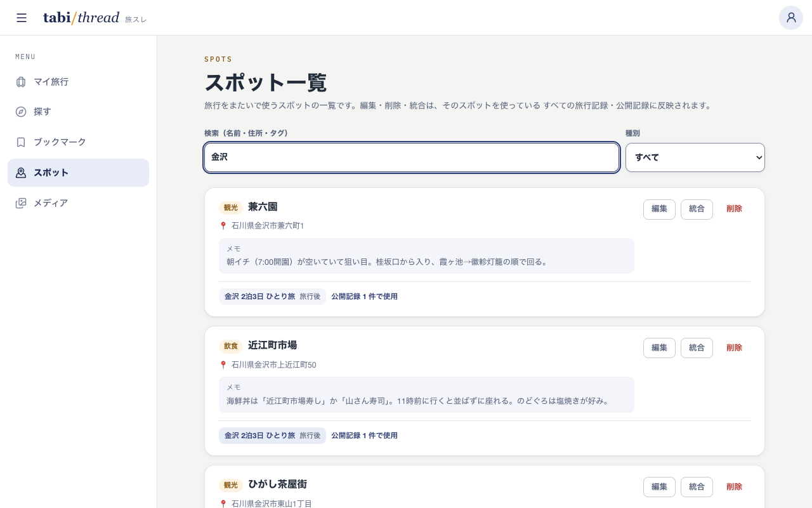Click the 飲食 badge on 近江町市場

[x=231, y=346]
